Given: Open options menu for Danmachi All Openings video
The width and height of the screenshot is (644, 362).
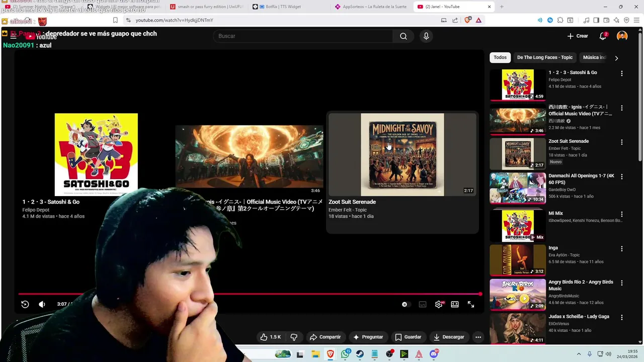Looking at the screenshot, I should tap(622, 177).
